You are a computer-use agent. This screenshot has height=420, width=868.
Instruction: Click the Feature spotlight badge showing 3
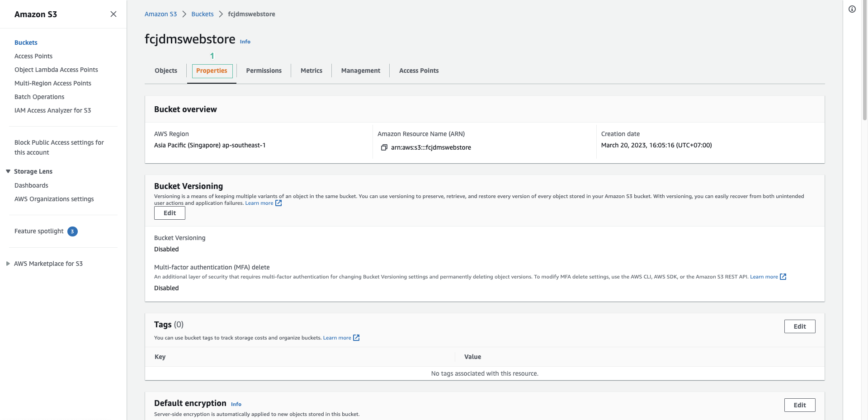pos(72,231)
